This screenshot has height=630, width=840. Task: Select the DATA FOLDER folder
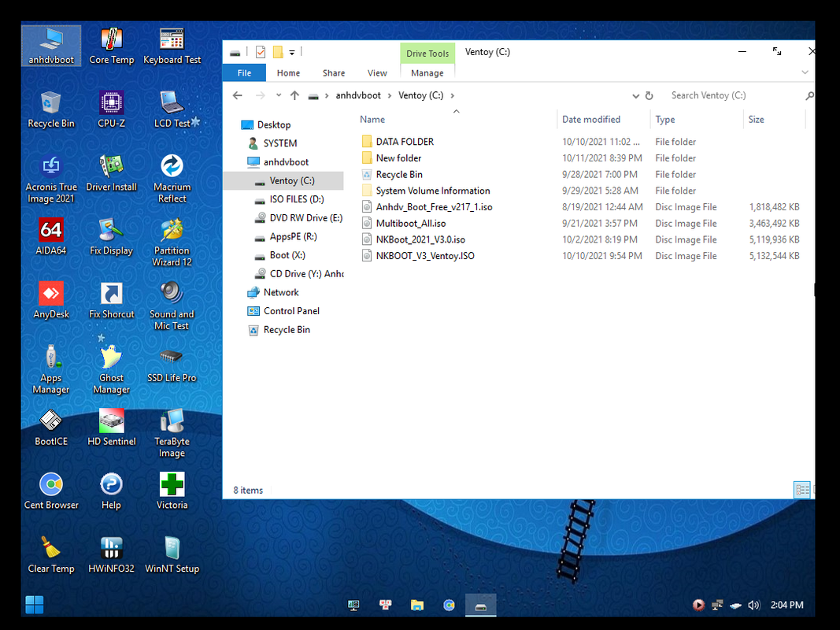[x=405, y=142]
